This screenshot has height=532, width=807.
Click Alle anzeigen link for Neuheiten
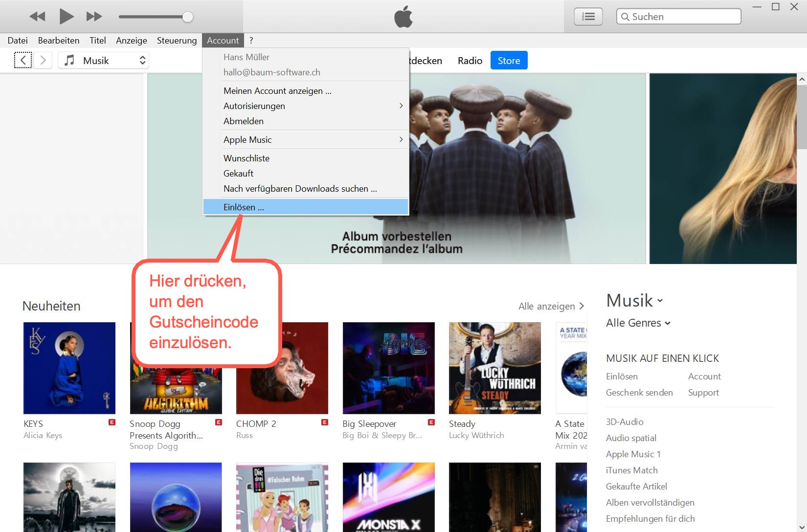551,306
